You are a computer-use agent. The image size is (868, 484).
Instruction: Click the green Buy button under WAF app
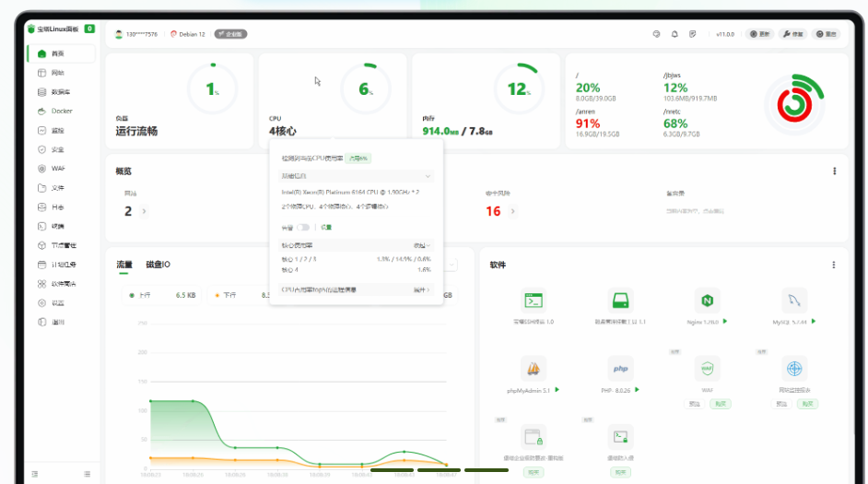(721, 405)
